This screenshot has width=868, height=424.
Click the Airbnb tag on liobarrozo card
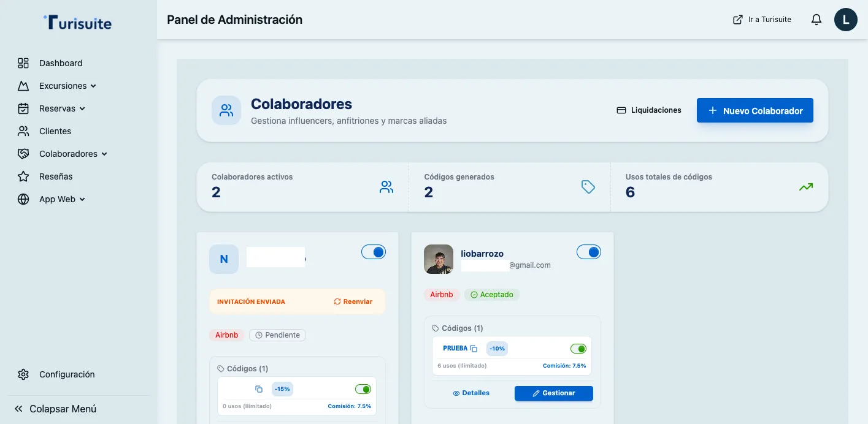(x=442, y=295)
